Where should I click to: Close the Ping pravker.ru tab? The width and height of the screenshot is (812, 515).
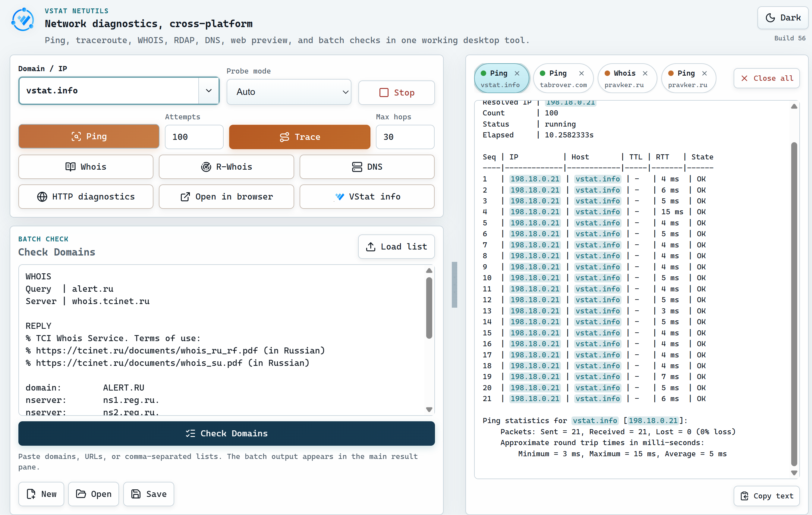(x=704, y=74)
